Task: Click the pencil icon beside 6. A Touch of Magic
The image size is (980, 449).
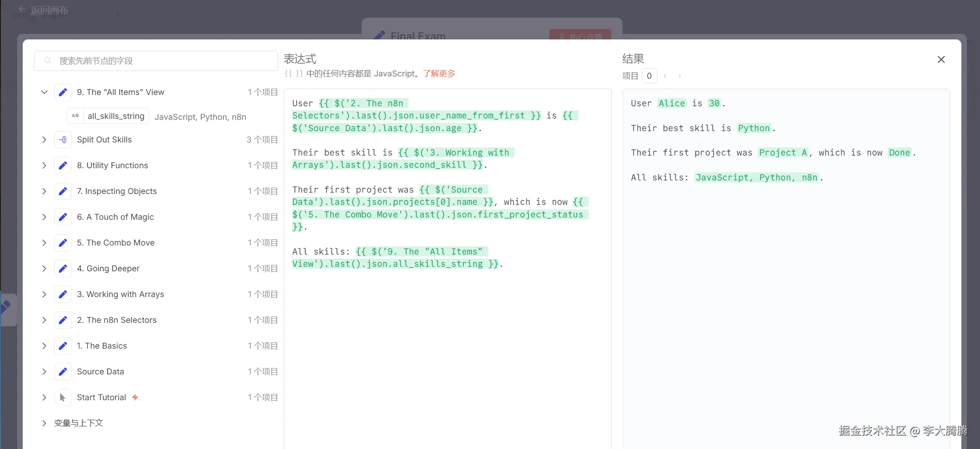Action: (x=63, y=217)
